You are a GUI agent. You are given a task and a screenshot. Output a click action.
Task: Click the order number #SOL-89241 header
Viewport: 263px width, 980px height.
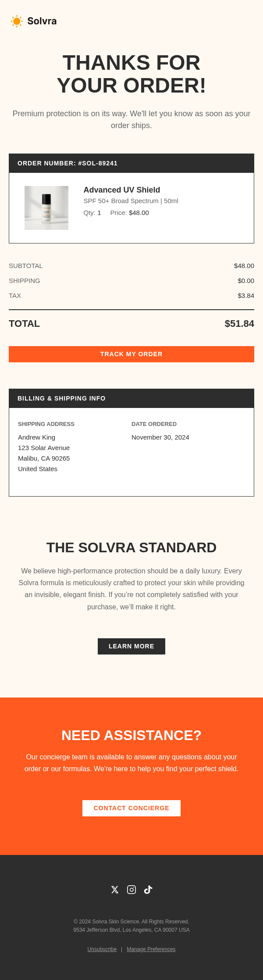coord(68,163)
